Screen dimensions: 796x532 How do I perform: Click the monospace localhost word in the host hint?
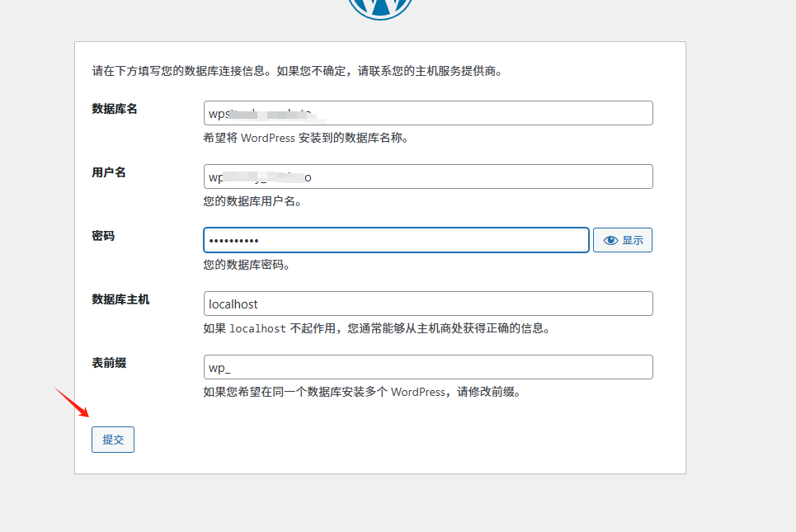click(x=257, y=328)
